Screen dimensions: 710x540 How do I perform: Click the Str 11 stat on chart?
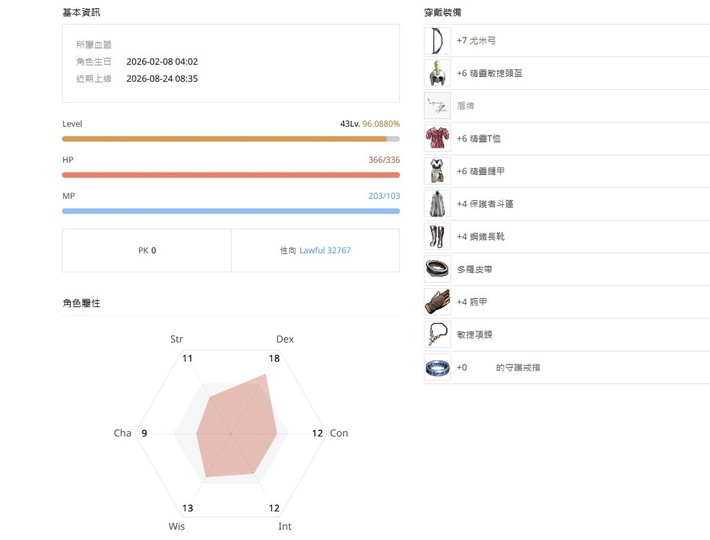(187, 358)
